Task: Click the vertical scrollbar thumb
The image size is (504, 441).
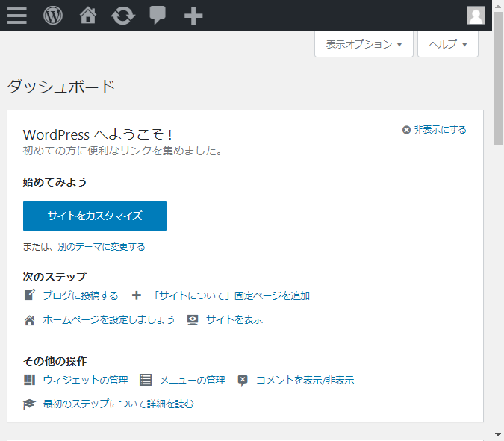Action: tap(498, 78)
